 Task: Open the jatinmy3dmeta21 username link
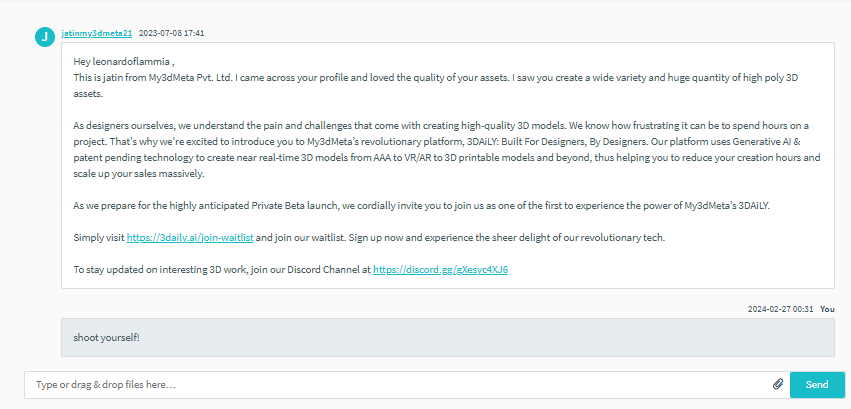click(97, 33)
